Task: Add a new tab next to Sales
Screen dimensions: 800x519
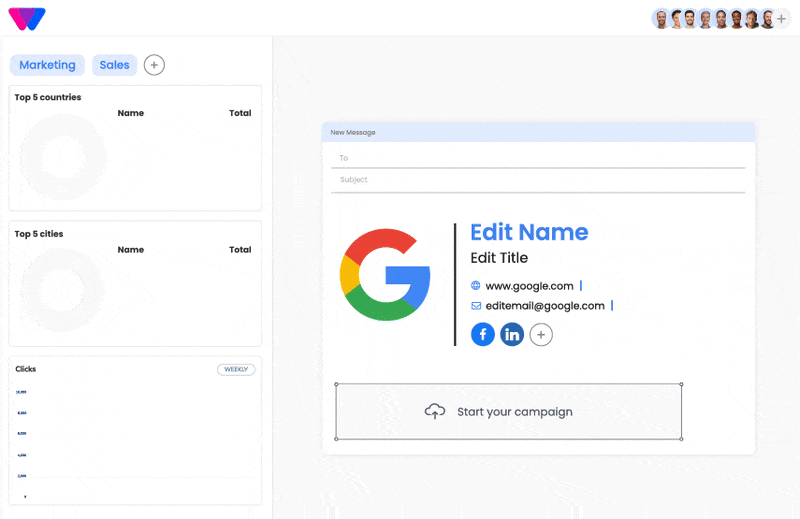Action: tap(154, 65)
